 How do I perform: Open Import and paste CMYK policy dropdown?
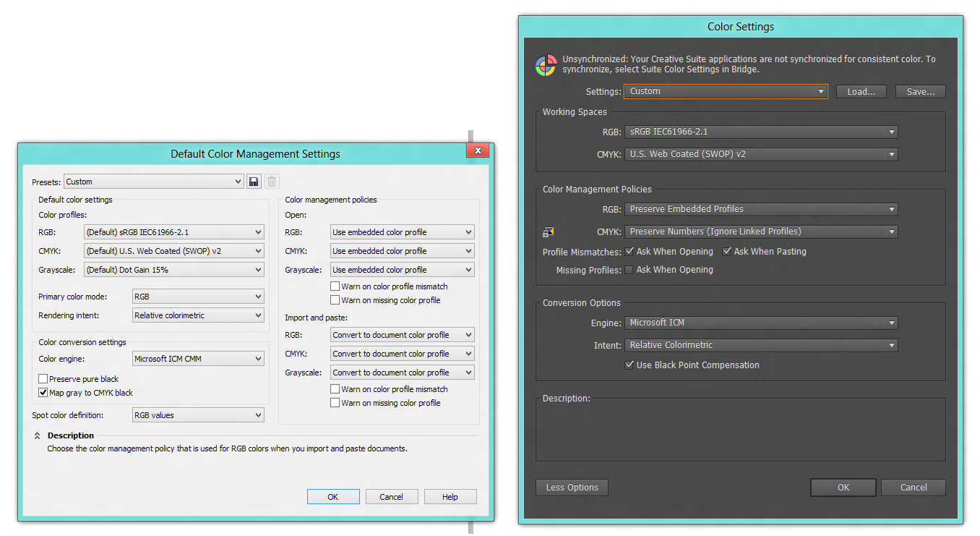coord(403,354)
